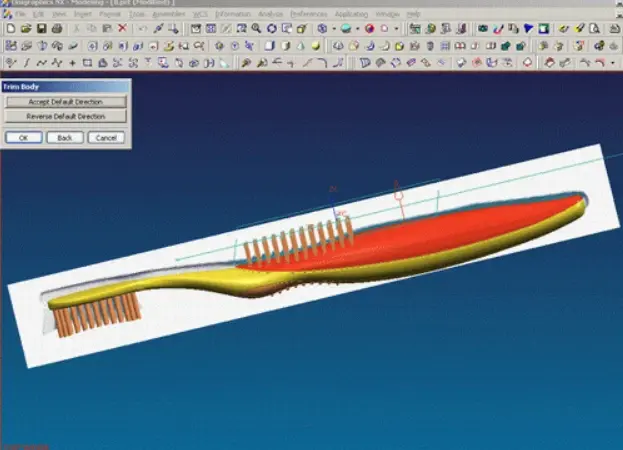Click the teal shaded rendering icon
Screen dimensions: 623x450
(346, 28)
